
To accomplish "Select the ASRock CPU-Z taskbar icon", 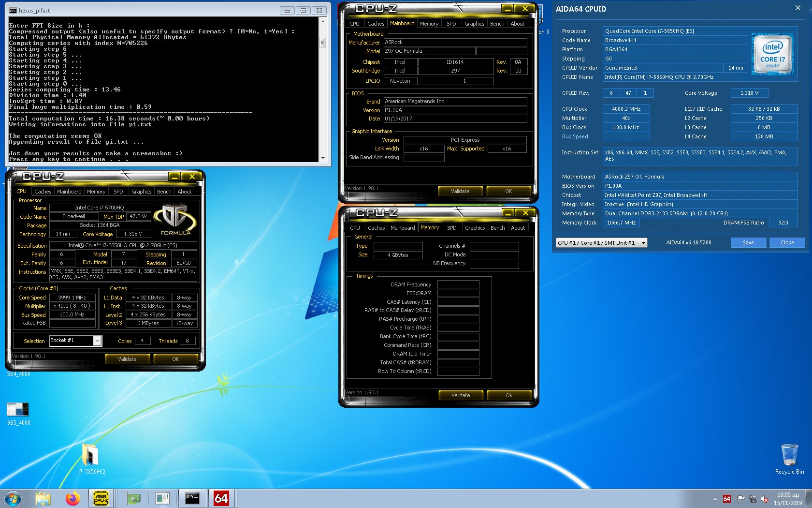I will tap(101, 498).
